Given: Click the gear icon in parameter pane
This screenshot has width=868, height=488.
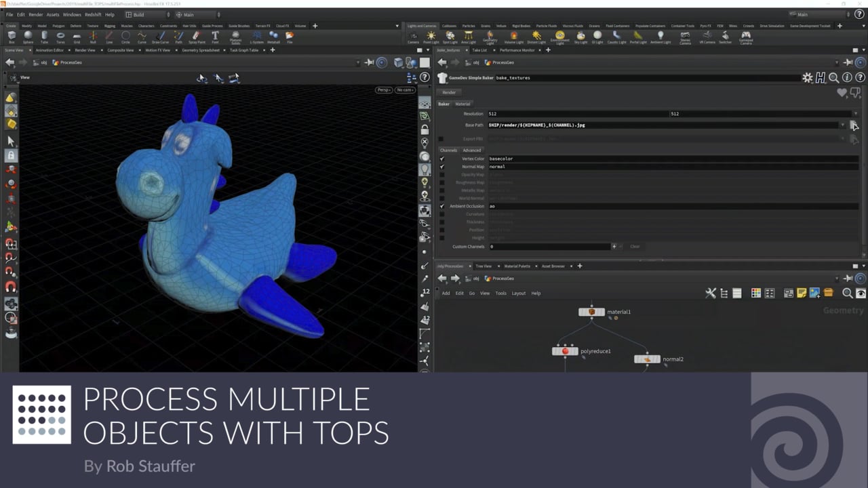Looking at the screenshot, I should pos(807,78).
